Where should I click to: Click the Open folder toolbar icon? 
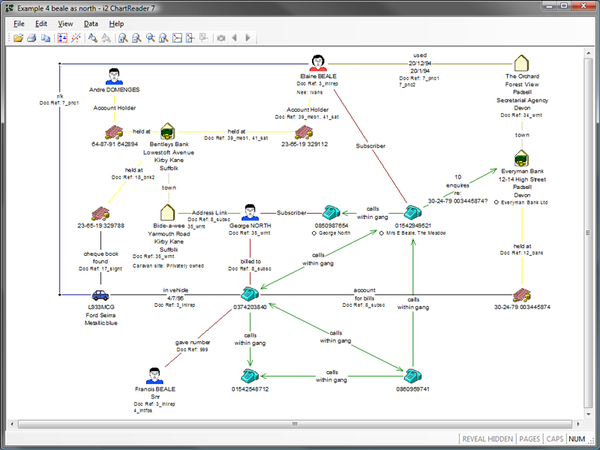pos(18,38)
